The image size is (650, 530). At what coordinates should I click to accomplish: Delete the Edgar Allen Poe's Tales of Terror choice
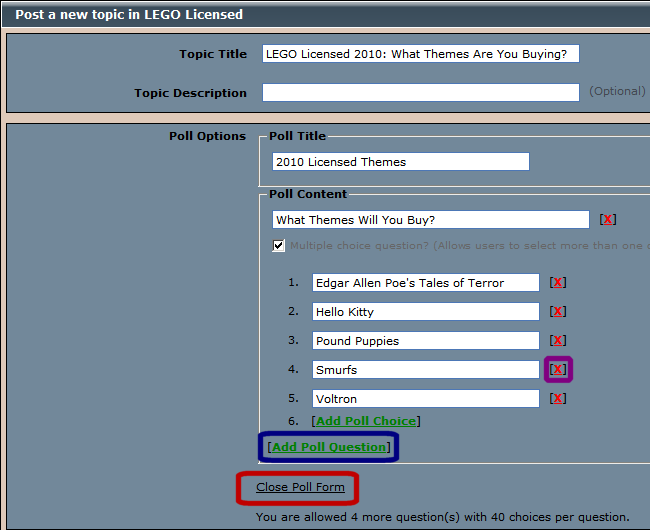tap(558, 283)
